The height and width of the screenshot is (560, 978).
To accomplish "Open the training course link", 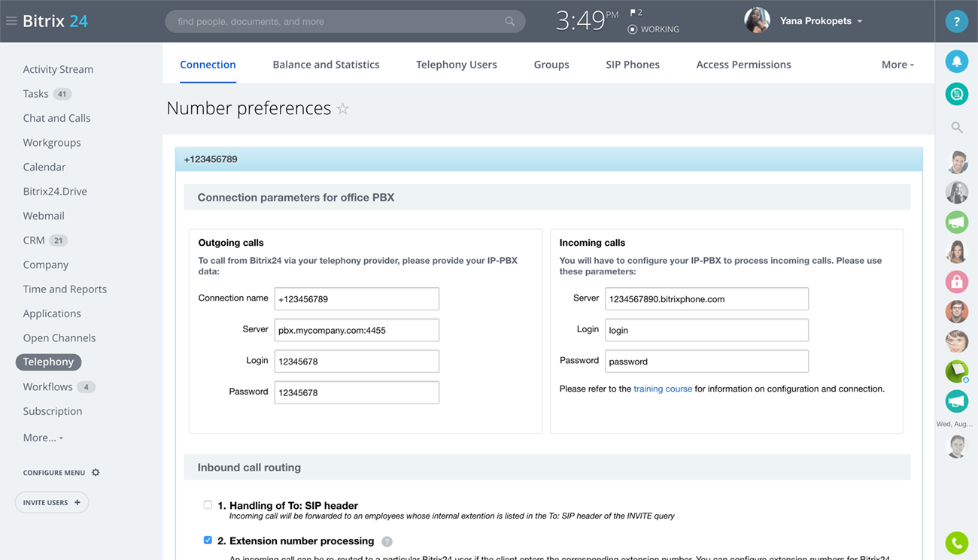I will 662,389.
